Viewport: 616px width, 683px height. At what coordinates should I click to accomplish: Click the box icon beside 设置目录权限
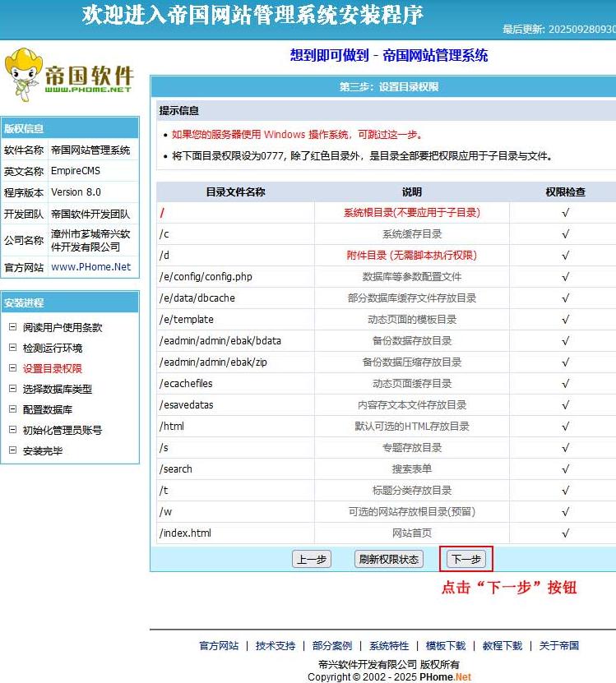point(12,368)
